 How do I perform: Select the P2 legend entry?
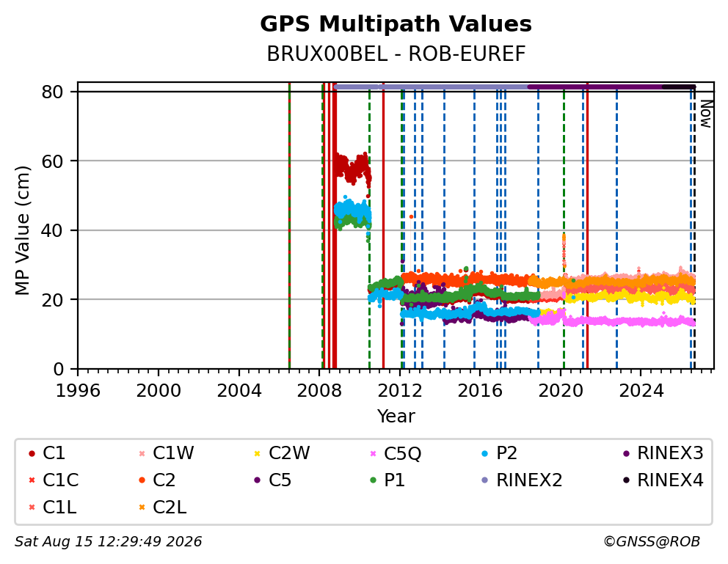click(499, 453)
